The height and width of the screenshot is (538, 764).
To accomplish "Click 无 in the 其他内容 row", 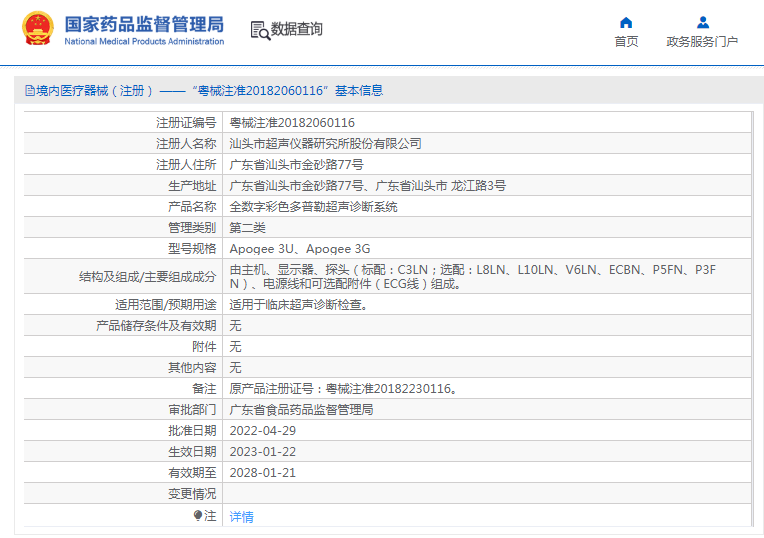I will pyautogui.click(x=235, y=367).
